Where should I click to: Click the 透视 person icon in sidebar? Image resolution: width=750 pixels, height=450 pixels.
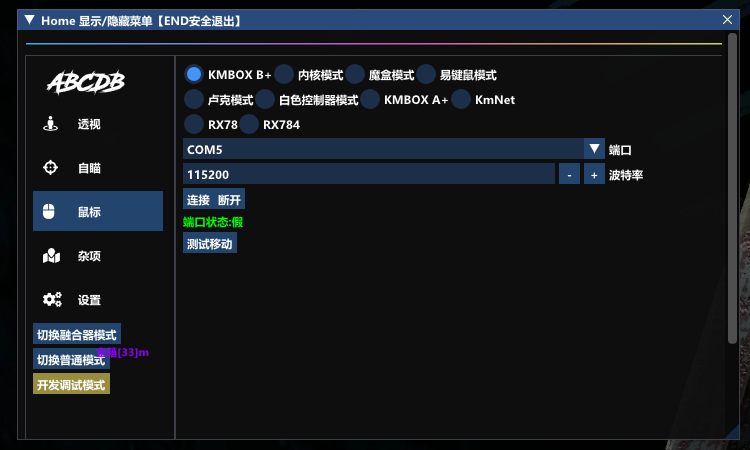click(51, 124)
